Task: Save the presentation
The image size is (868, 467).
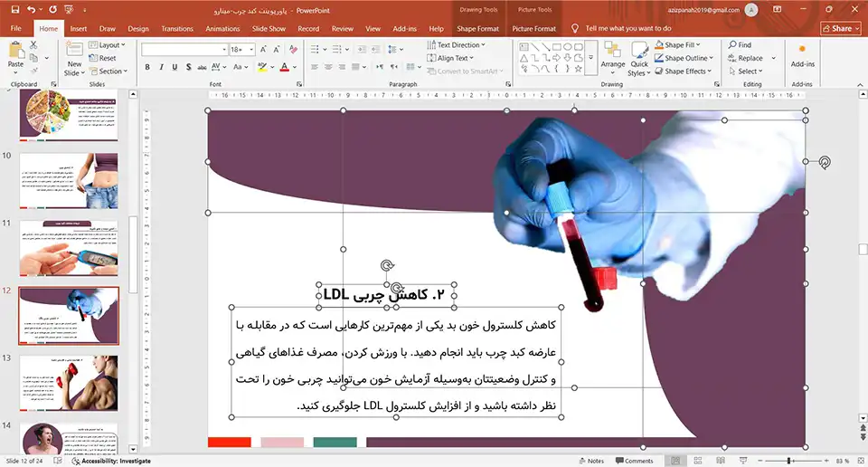Action: [x=15, y=10]
